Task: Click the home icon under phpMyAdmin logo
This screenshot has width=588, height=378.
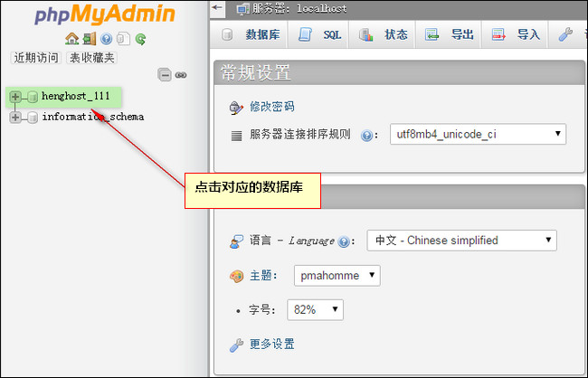Action: pos(71,39)
